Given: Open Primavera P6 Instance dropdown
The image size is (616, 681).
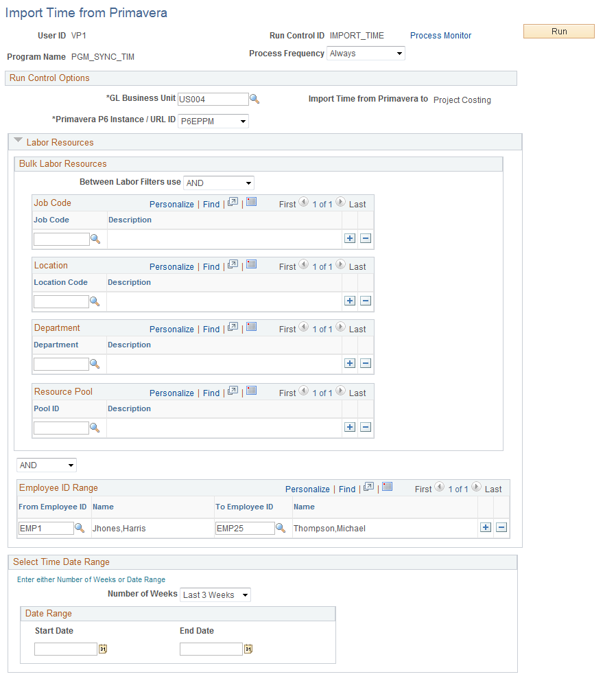Looking at the screenshot, I should pyautogui.click(x=213, y=122).
